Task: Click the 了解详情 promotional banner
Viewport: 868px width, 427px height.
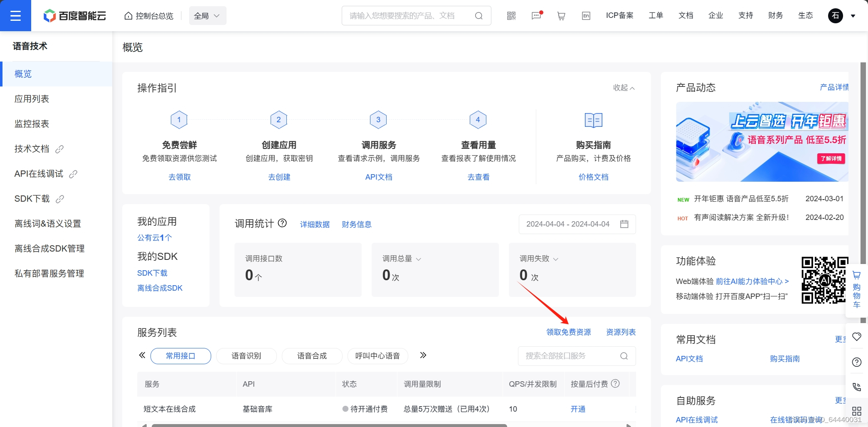Action: (831, 158)
